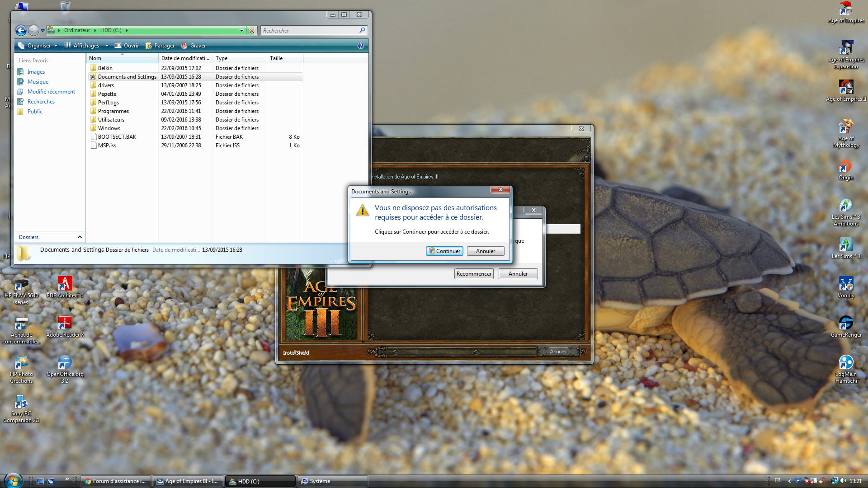Expand arrow after HDD (C:) breadcrumb
The width and height of the screenshot is (868, 488).
coord(127,30)
